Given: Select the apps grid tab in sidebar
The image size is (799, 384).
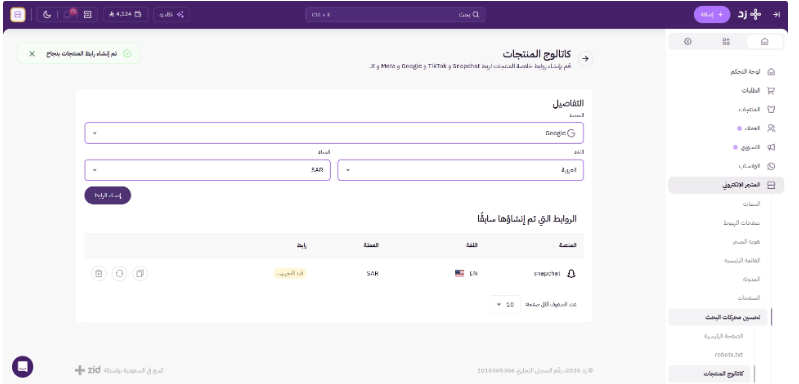Looking at the screenshot, I should pos(726,42).
